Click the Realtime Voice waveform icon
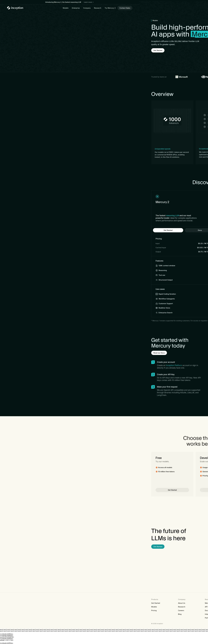Image resolution: width=208 pixels, height=644 pixels. coord(157,308)
